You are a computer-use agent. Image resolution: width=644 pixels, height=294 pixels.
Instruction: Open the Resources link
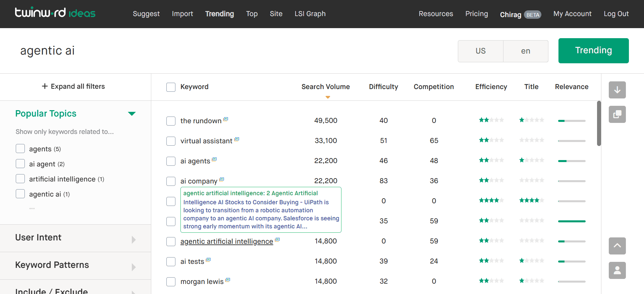(436, 14)
